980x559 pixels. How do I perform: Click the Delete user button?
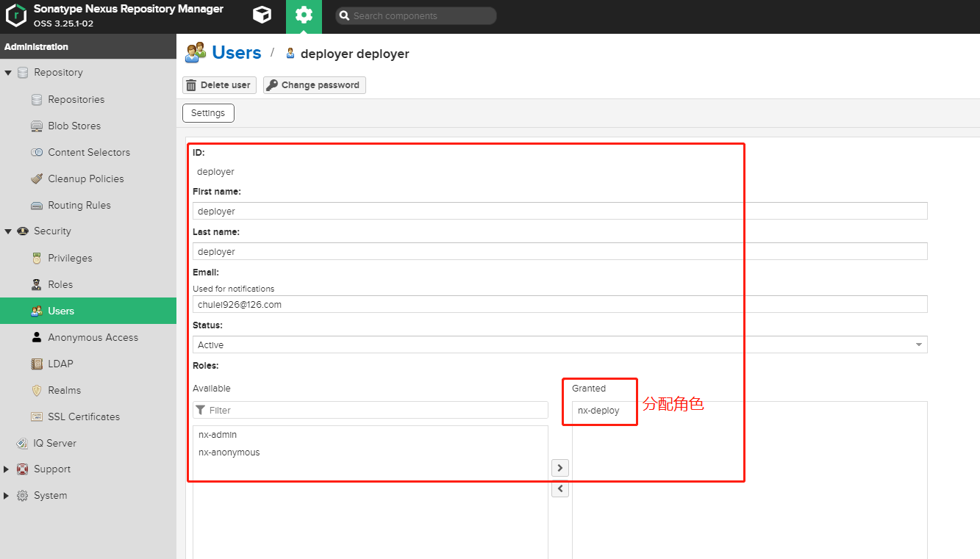(x=218, y=85)
